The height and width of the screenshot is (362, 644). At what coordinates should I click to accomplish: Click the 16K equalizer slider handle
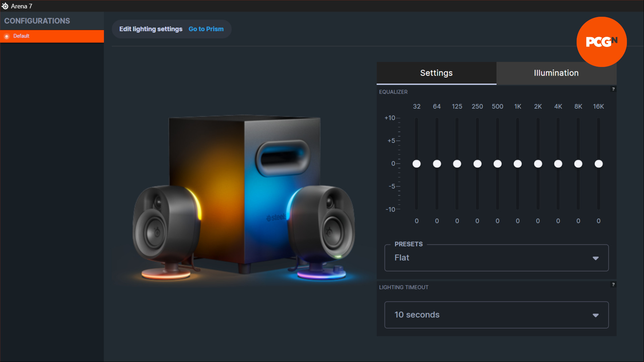coord(599,164)
